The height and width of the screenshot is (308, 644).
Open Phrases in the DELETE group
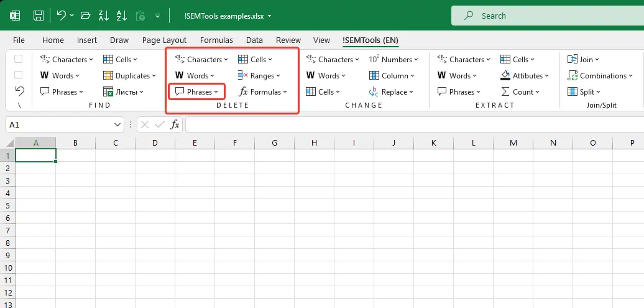coord(196,92)
